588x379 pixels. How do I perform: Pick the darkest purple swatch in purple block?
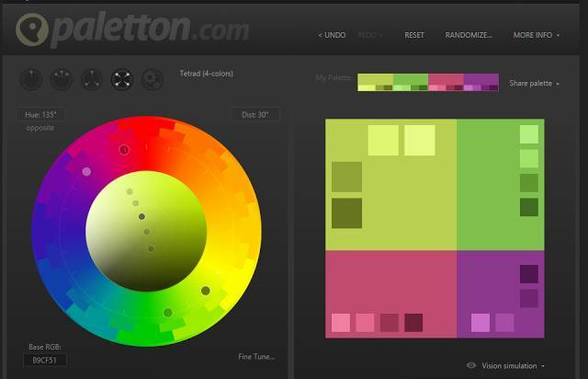click(x=529, y=274)
